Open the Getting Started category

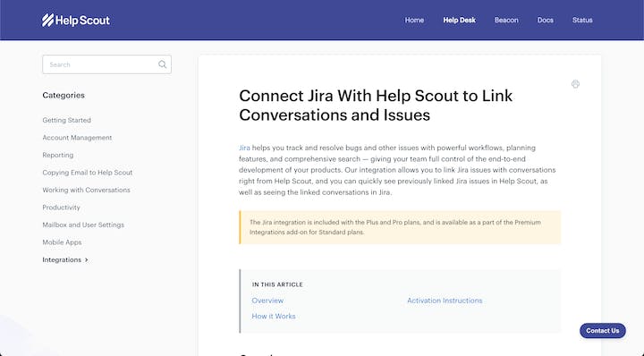tap(66, 121)
